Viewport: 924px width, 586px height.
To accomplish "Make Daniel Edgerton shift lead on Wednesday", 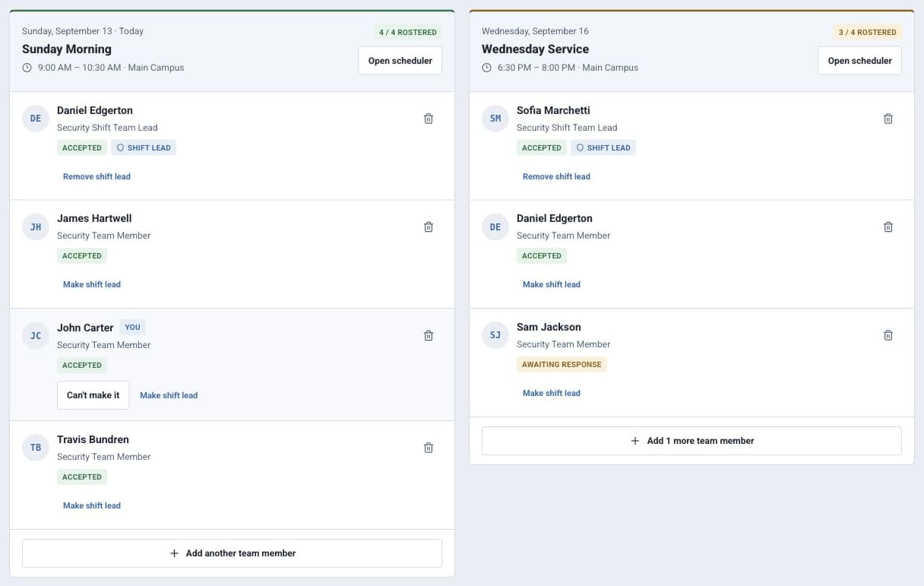I will point(552,284).
